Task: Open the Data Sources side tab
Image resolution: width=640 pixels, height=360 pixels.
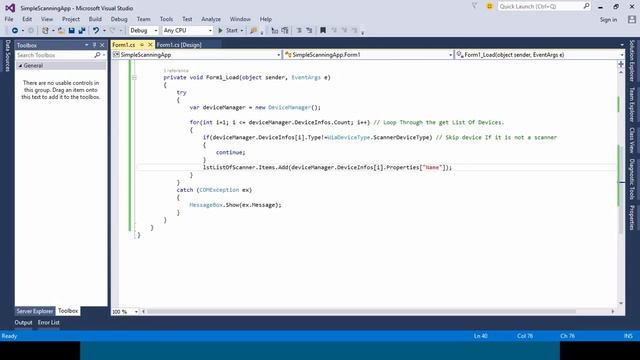Action: point(7,56)
